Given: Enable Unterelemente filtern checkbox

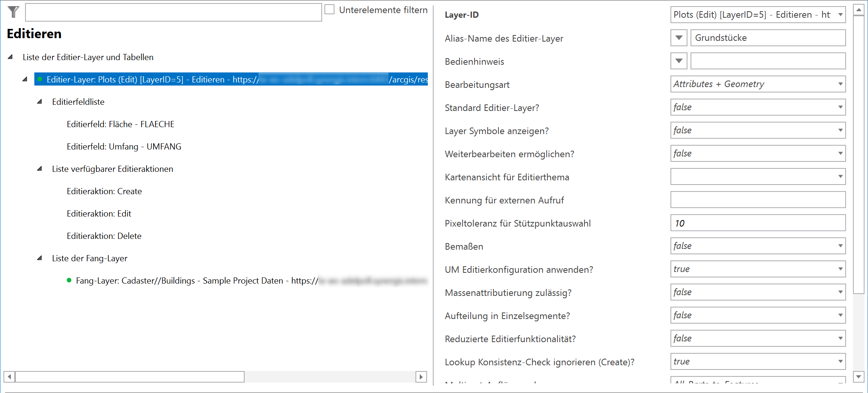Looking at the screenshot, I should pyautogui.click(x=329, y=10).
